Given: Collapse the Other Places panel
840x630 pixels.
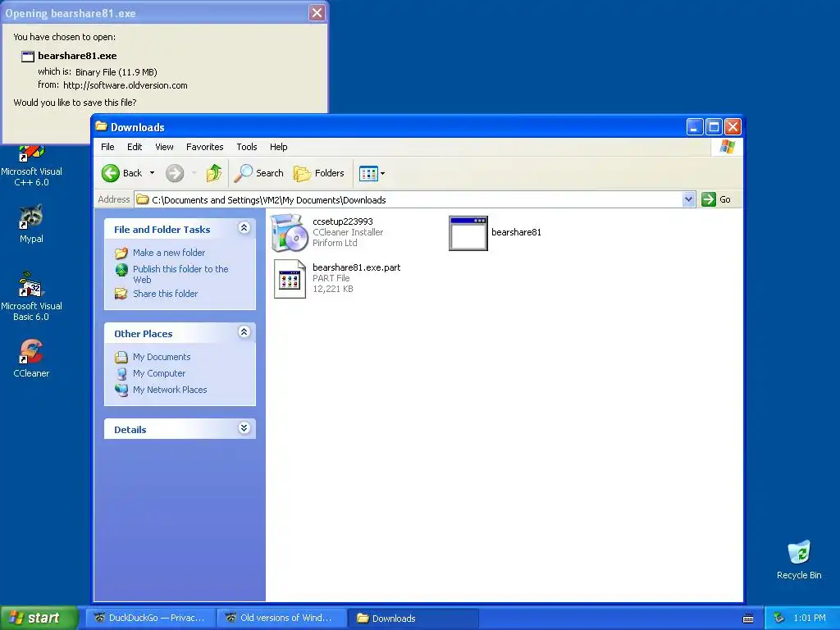Looking at the screenshot, I should point(244,332).
